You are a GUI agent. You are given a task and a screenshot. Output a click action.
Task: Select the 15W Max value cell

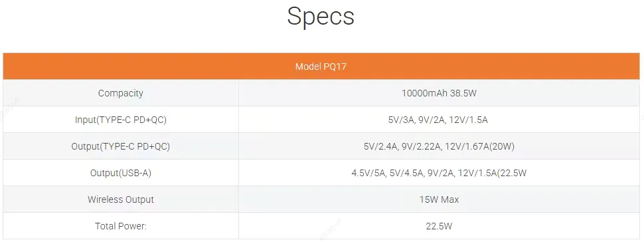point(439,199)
